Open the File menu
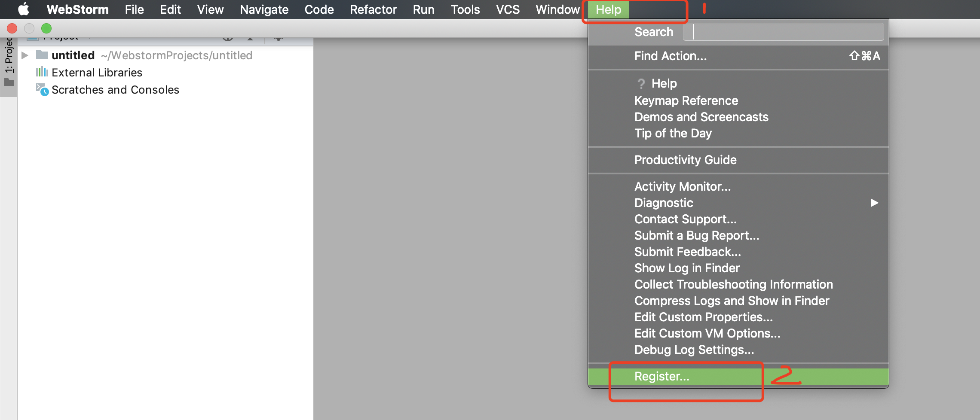980x420 pixels. [135, 9]
